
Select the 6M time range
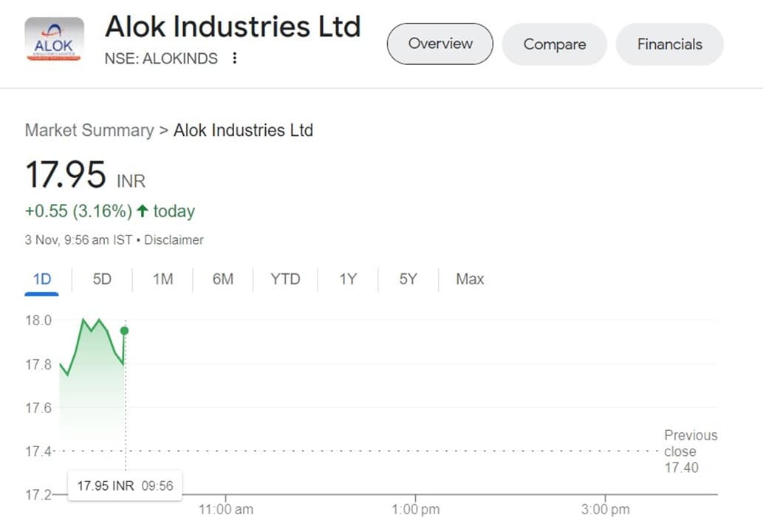222,279
